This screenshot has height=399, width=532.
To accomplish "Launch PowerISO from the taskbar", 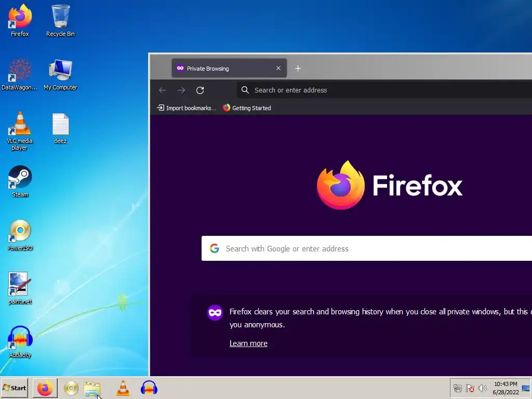I will point(71,389).
